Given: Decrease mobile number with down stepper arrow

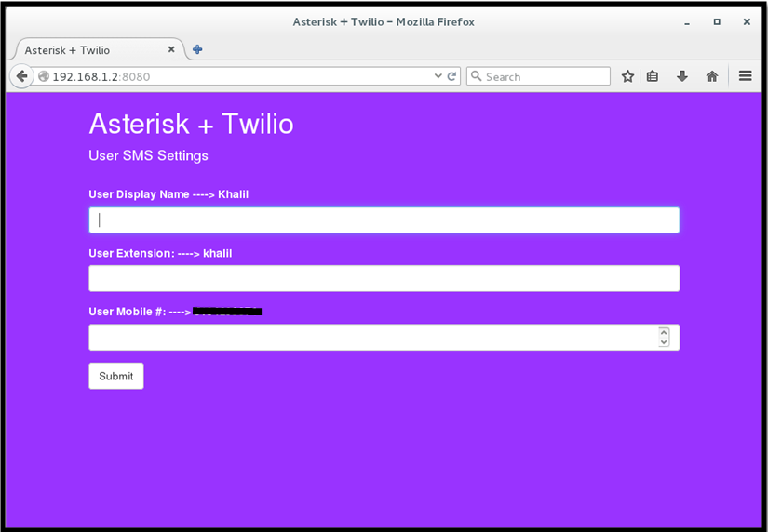Looking at the screenshot, I should tap(664, 342).
